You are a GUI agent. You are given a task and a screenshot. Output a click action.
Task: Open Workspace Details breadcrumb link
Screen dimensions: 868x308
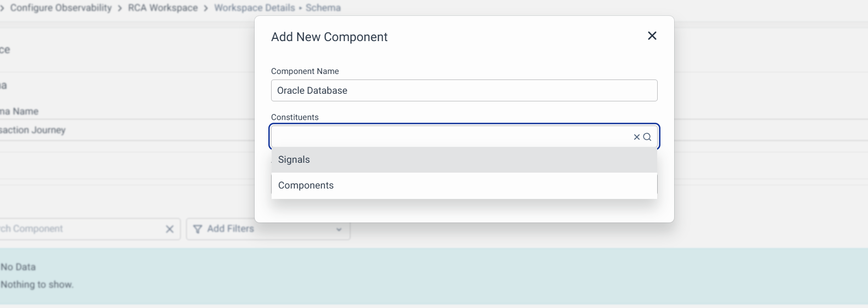click(254, 8)
